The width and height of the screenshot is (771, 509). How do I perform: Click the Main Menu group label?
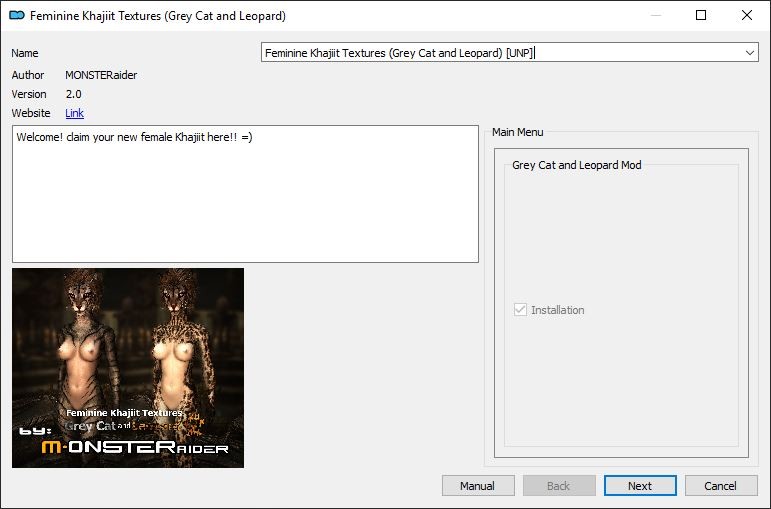pos(517,132)
